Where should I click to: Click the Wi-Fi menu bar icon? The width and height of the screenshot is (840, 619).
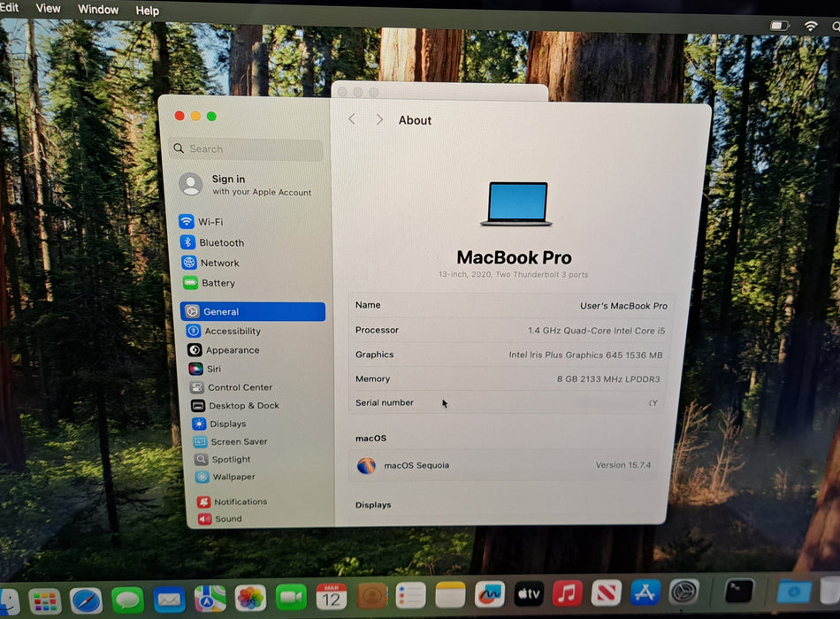811,26
